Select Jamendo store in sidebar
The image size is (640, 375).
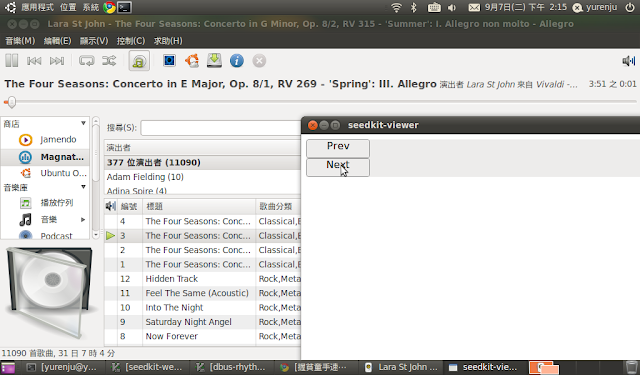coord(45,140)
